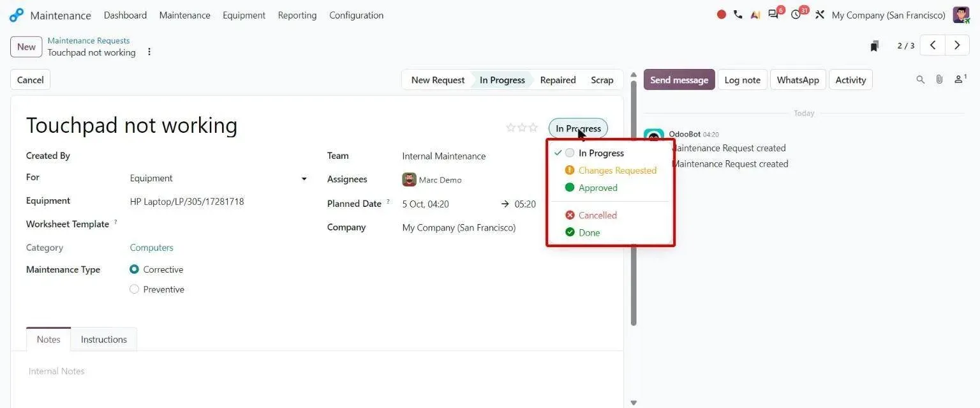Set the stage to Repaired
Image resolution: width=980 pixels, height=408 pixels.
click(x=558, y=80)
